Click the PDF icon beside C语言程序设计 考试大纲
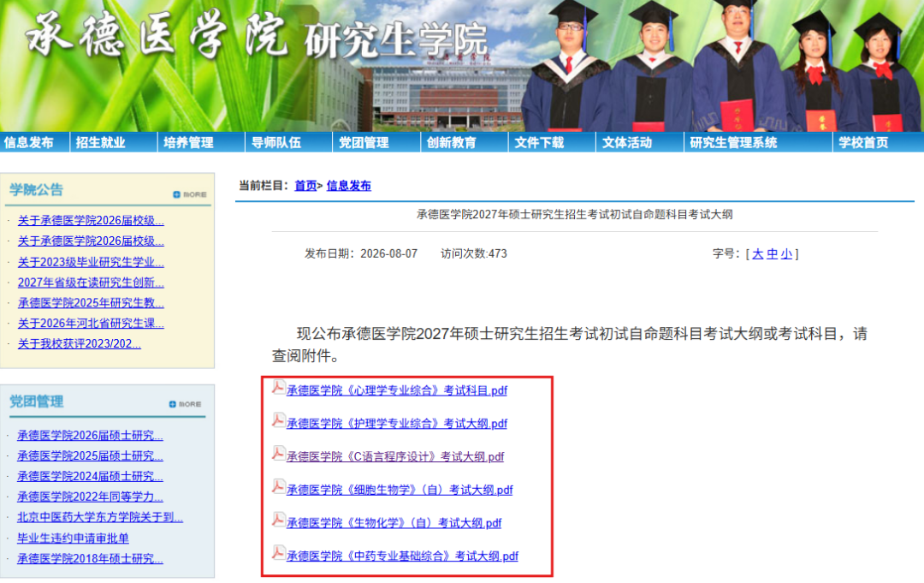This screenshot has height=583, width=924. pyautogui.click(x=278, y=454)
